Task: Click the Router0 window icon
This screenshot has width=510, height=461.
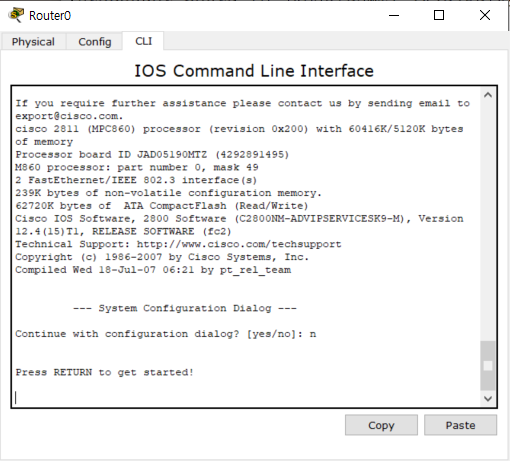Action: point(16,15)
